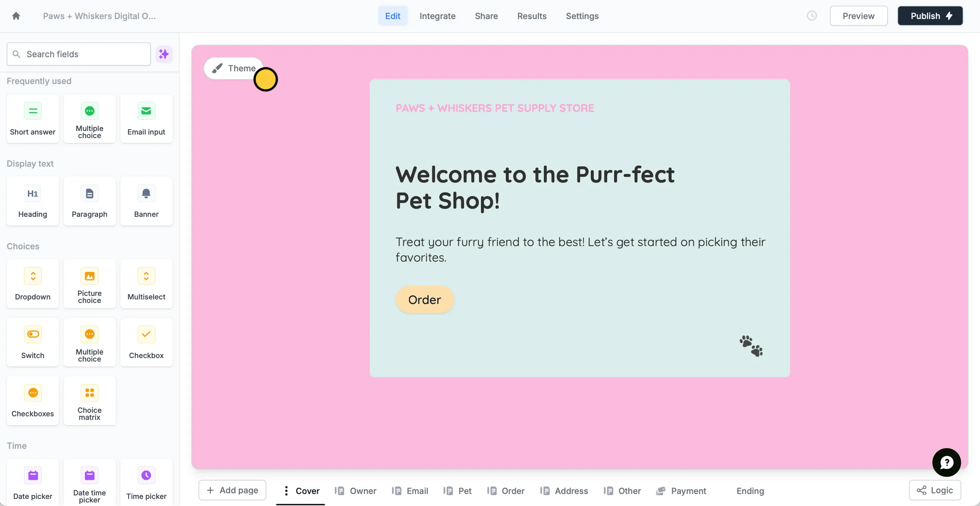Open the AI field suggestions sparkle icon
Screen dimensions: 980x506
pyautogui.click(x=164, y=54)
